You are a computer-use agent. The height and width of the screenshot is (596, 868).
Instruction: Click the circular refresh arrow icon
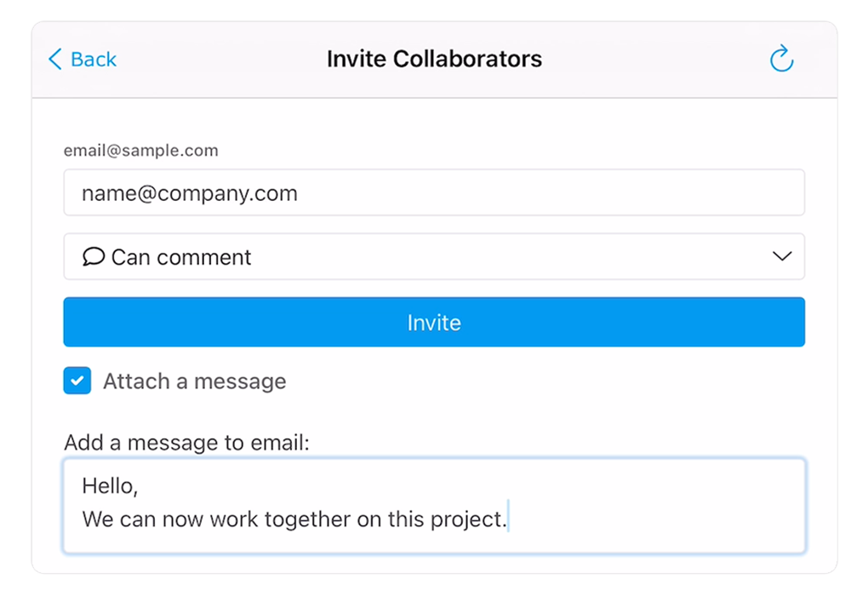781,59
